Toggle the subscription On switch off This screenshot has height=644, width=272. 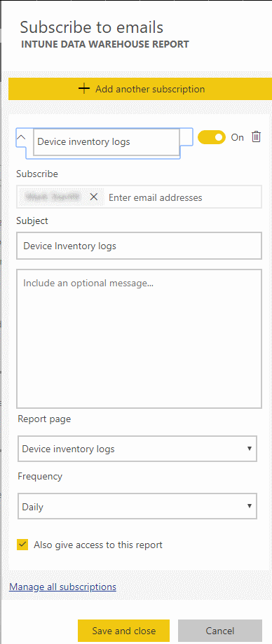212,137
